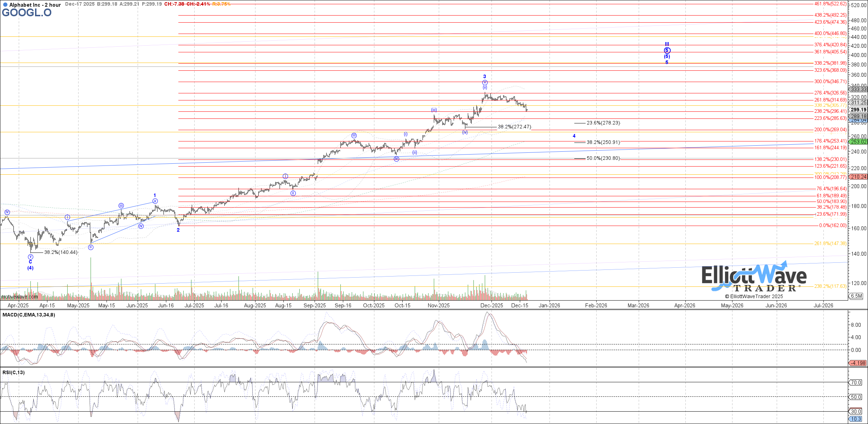Click the motivewave.com watermark link

point(19,297)
